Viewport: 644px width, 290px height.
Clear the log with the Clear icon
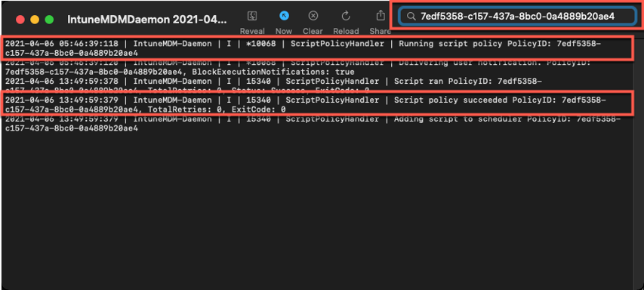[313, 16]
